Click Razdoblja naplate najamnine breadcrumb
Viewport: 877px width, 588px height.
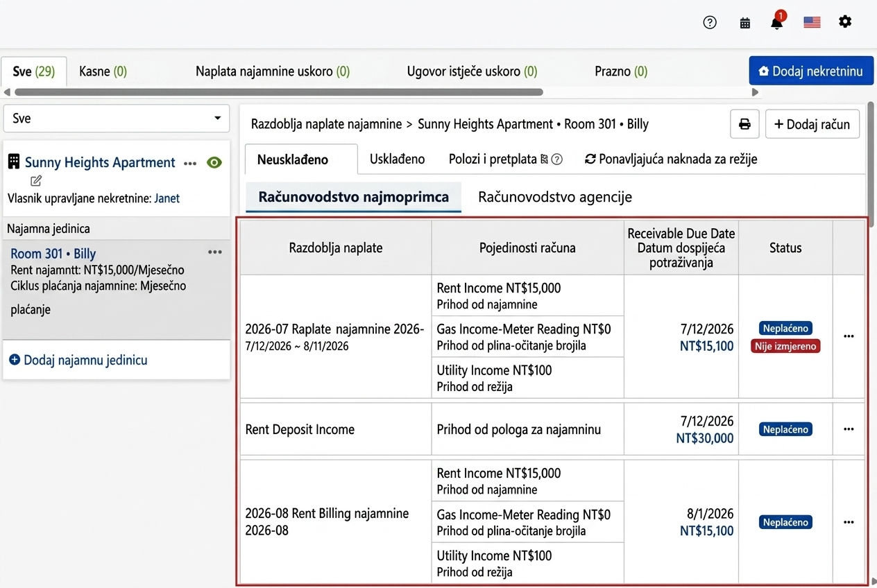point(326,124)
